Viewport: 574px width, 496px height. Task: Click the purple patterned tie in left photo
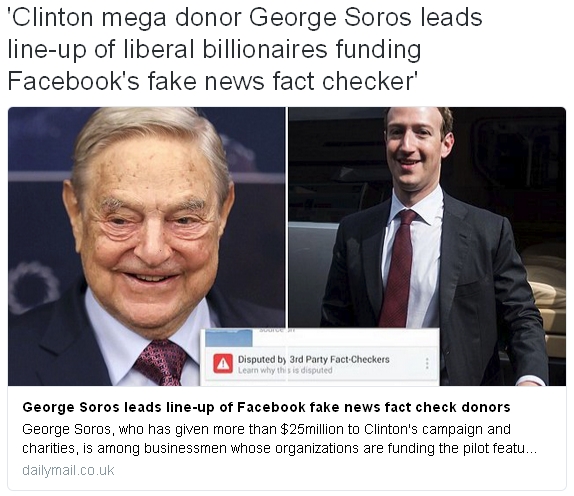pos(161,362)
